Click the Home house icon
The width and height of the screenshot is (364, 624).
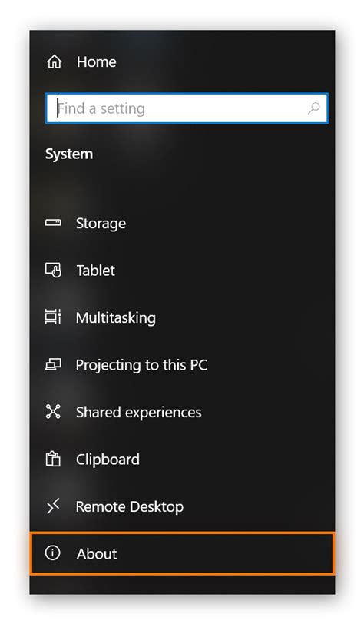point(54,61)
